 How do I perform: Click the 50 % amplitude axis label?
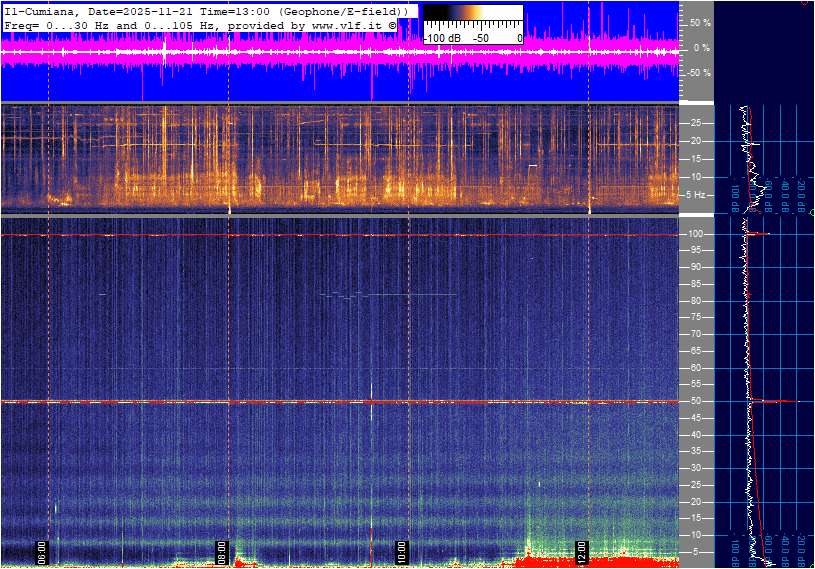click(700, 22)
